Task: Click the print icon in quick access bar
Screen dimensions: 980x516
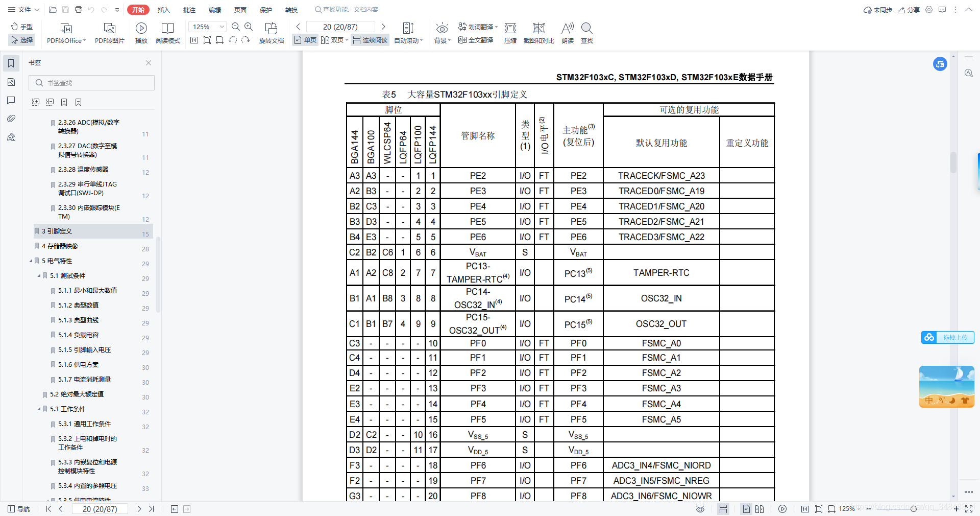Action: (78, 10)
